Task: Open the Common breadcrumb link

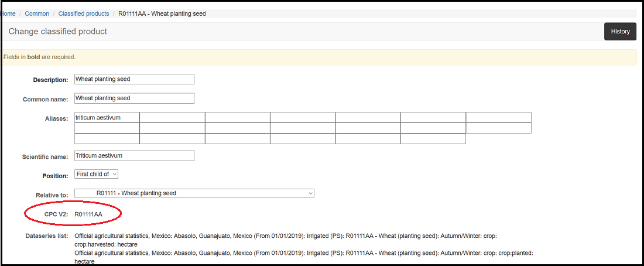Action: coord(37,13)
